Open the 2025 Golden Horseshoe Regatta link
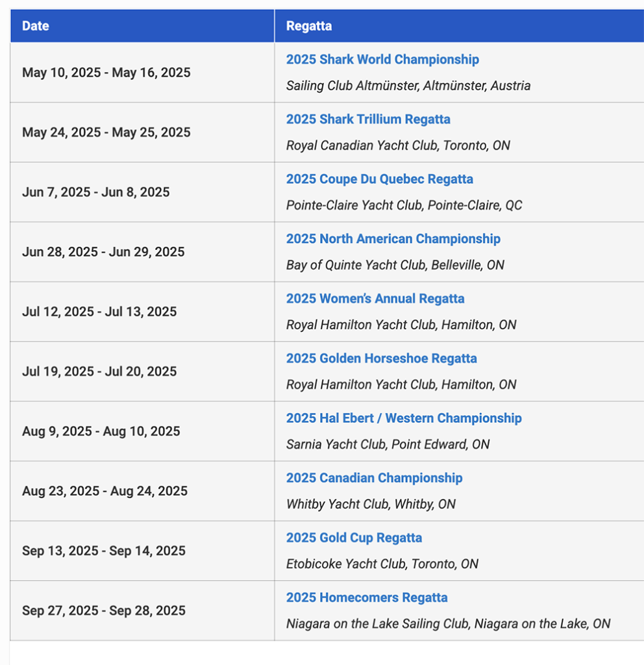Viewport: 644px width, 665px height. tap(382, 358)
